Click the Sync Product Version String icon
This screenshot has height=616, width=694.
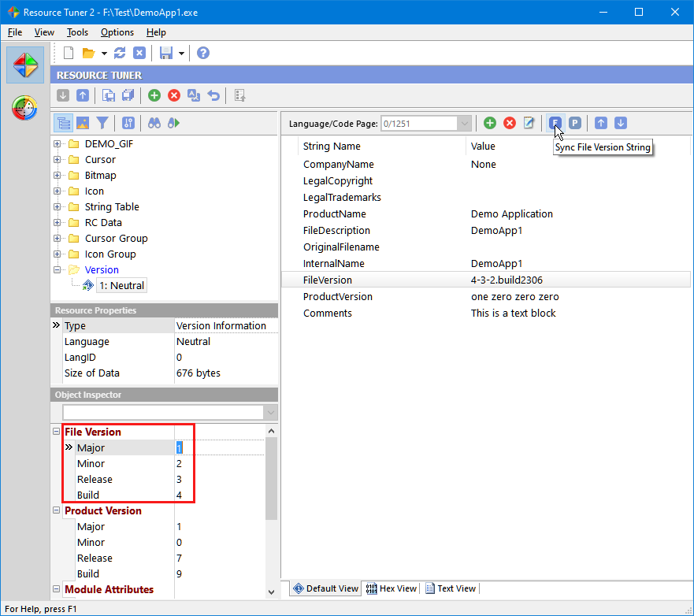(x=575, y=123)
